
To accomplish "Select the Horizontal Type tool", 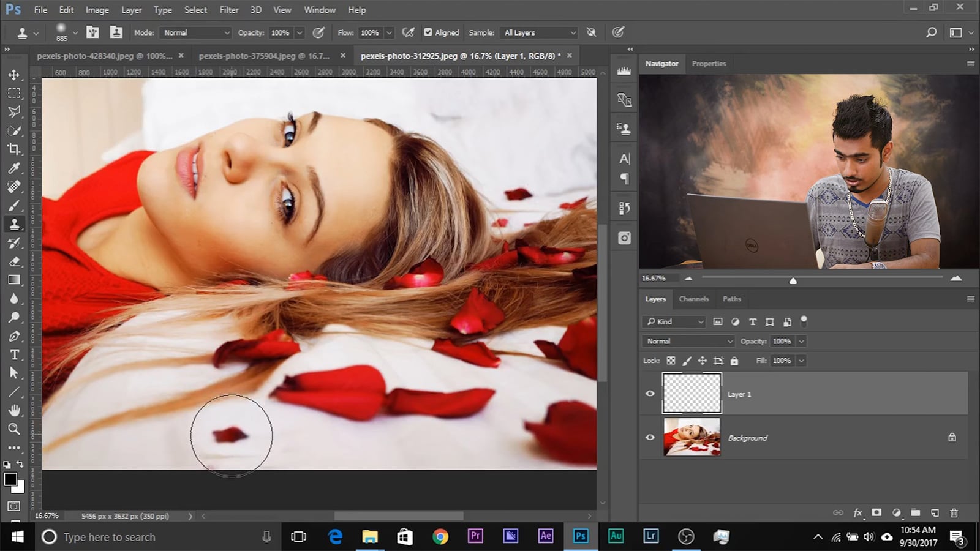I will click(x=14, y=354).
